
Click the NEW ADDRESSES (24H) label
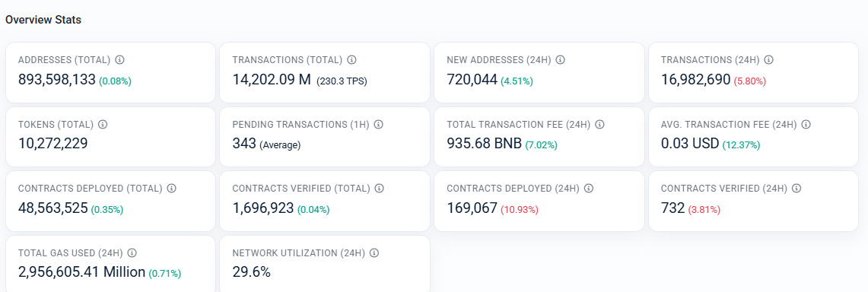point(499,60)
